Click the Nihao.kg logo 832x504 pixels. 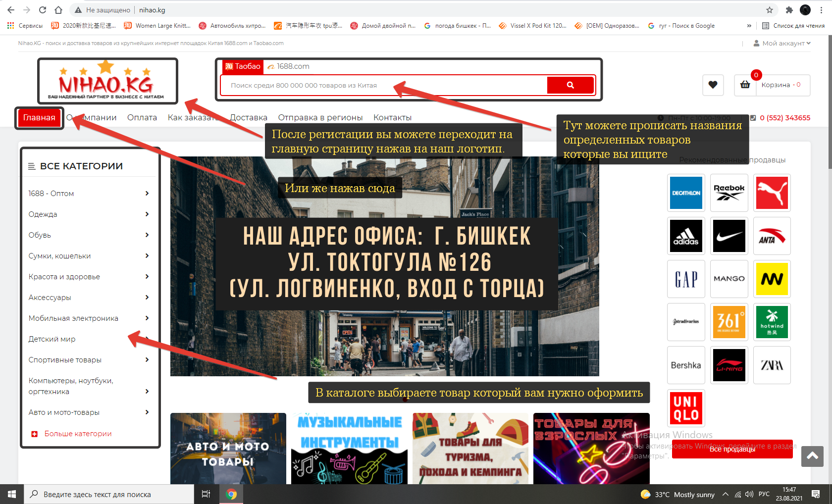click(x=107, y=81)
